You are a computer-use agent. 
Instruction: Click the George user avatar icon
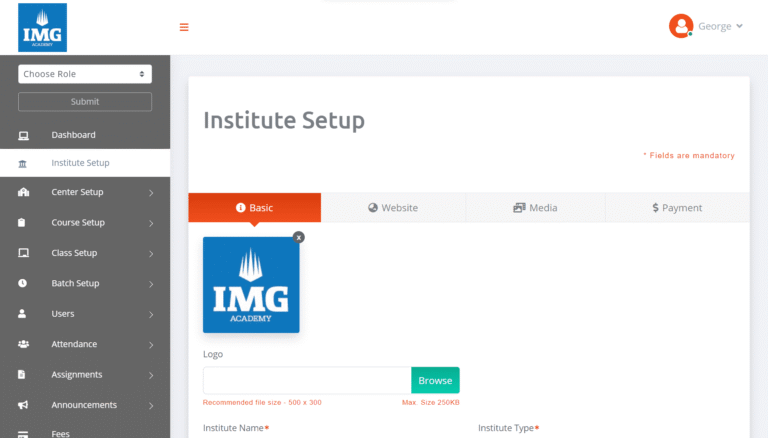(x=681, y=26)
